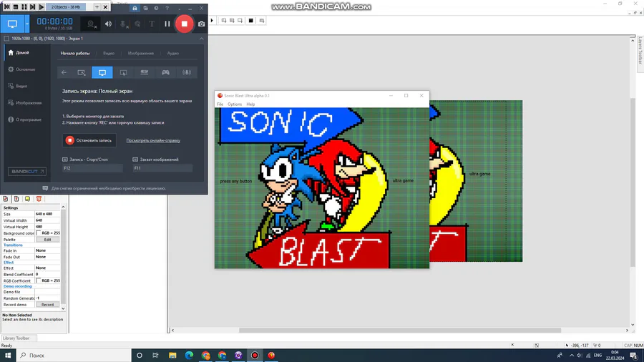Select the audio-only recording mode
This screenshot has width=644, height=362.
[187, 73]
